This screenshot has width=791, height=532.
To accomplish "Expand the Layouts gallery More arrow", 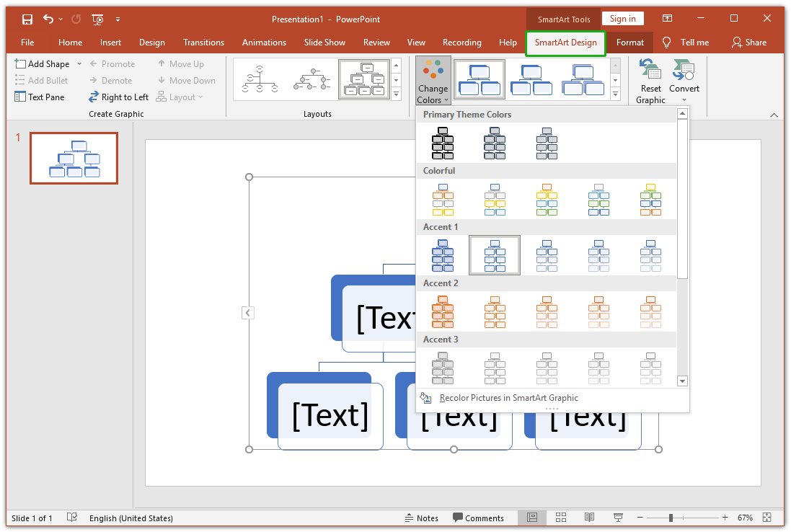I will [x=397, y=94].
